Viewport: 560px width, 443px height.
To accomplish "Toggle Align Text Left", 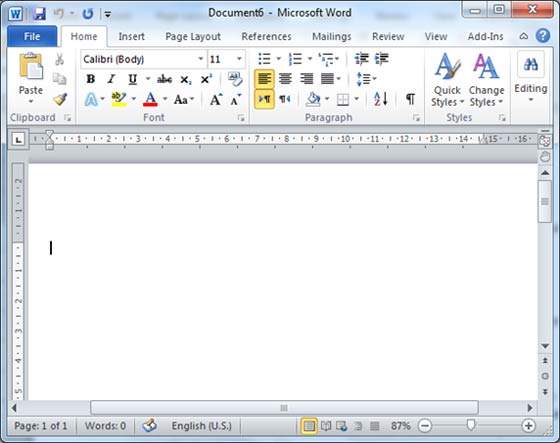I will [x=264, y=79].
